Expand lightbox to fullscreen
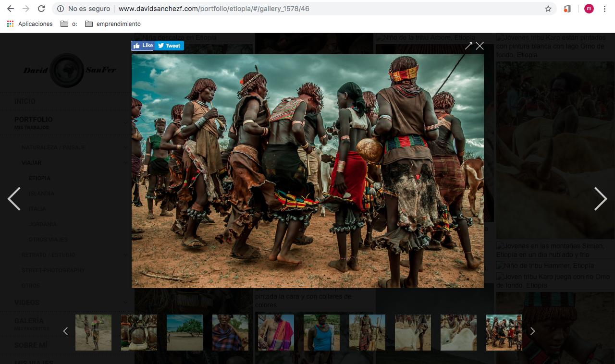This screenshot has width=615, height=364. 468,46
